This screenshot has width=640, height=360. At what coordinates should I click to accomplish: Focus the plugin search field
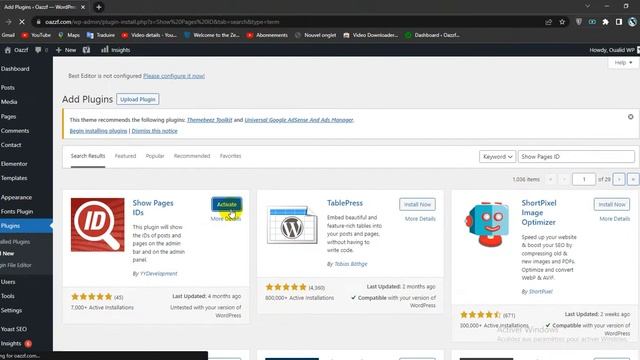pyautogui.click(x=576, y=157)
